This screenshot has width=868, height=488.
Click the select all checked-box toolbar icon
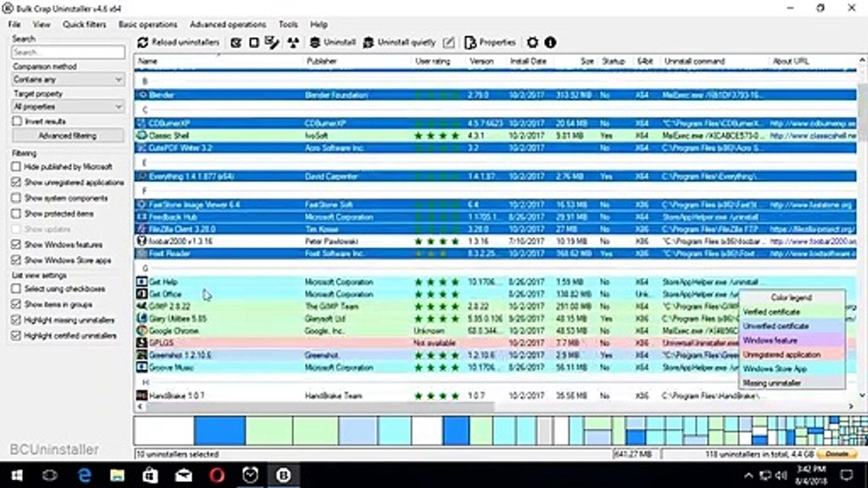click(236, 42)
